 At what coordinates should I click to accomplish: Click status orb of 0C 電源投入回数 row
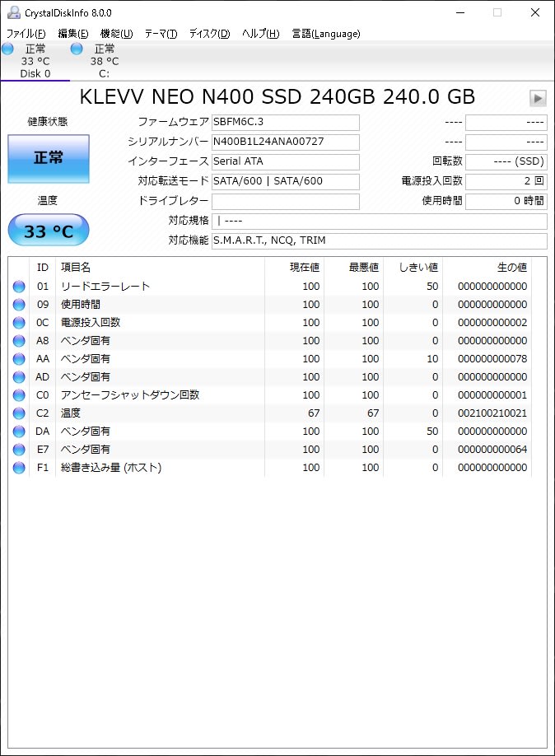tap(19, 323)
